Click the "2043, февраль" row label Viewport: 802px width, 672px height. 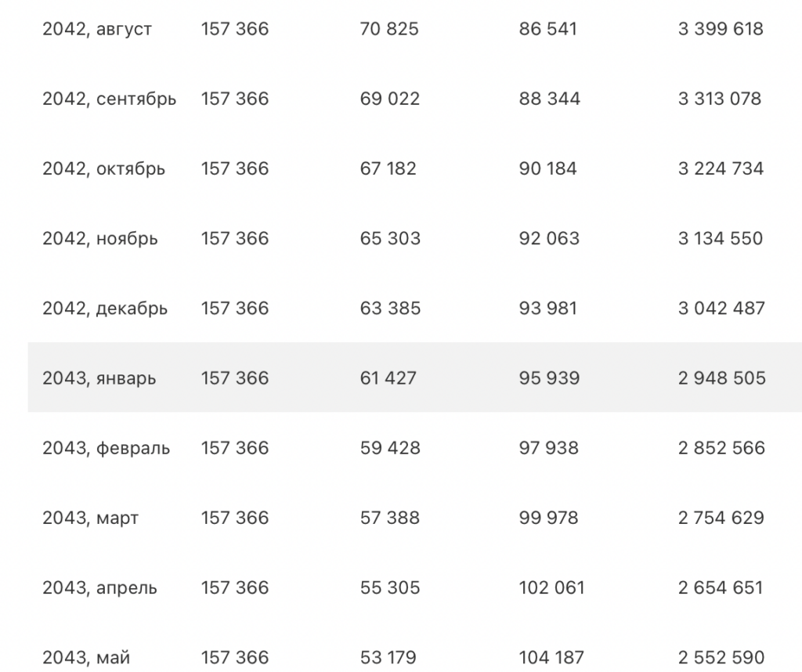pos(106,448)
